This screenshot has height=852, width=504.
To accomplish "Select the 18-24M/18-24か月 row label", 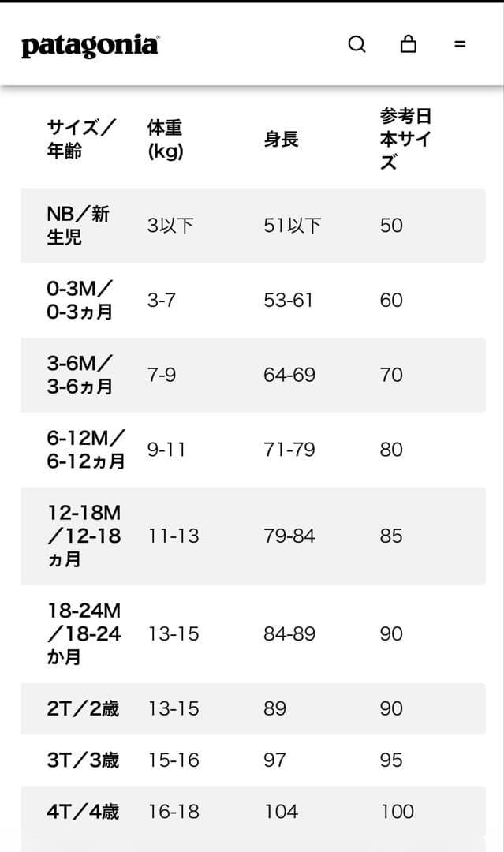I will [84, 633].
